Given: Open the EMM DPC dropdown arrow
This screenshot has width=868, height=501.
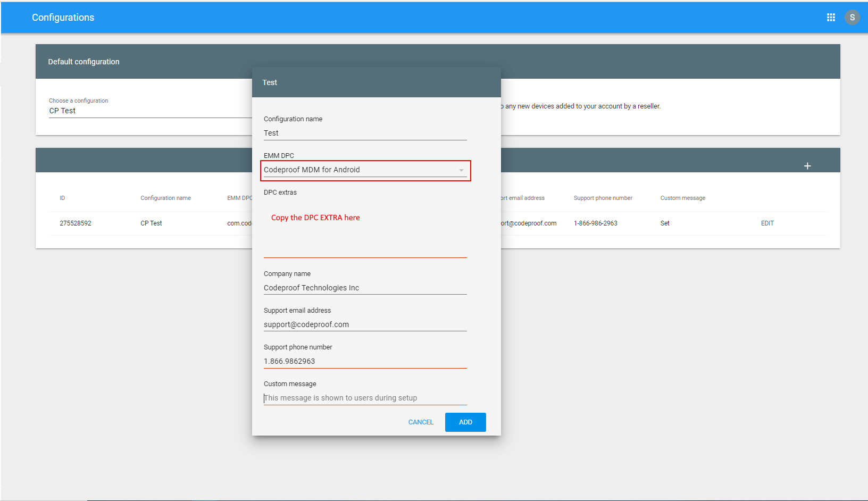Looking at the screenshot, I should (x=461, y=170).
